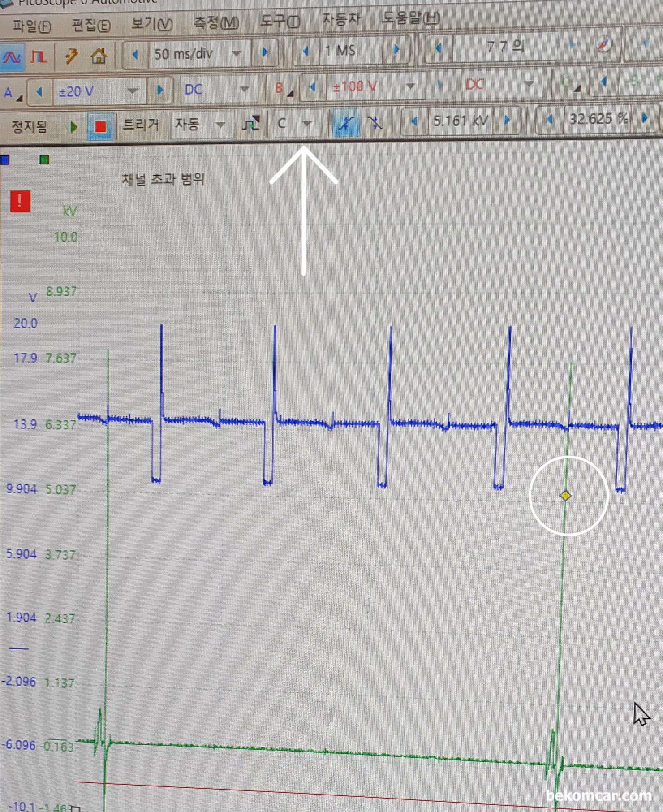Switch to Persistence mode icon
This screenshot has height=812, width=663.
[39, 57]
